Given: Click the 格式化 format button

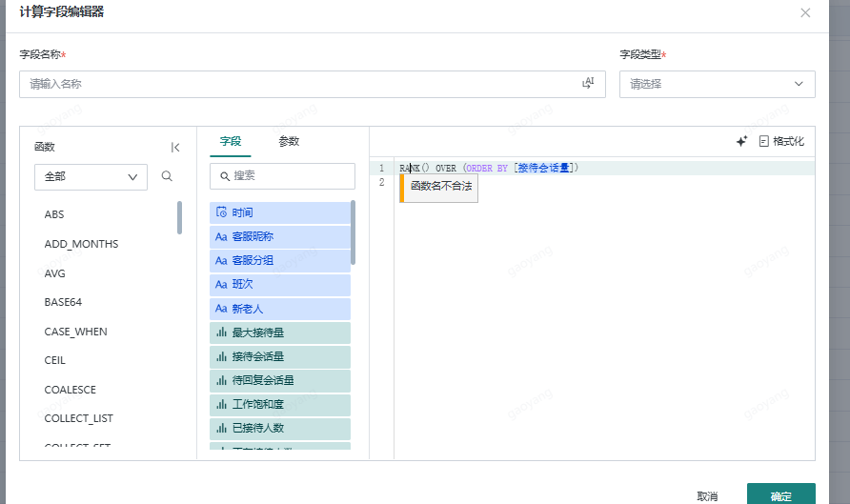Looking at the screenshot, I should pos(781,141).
